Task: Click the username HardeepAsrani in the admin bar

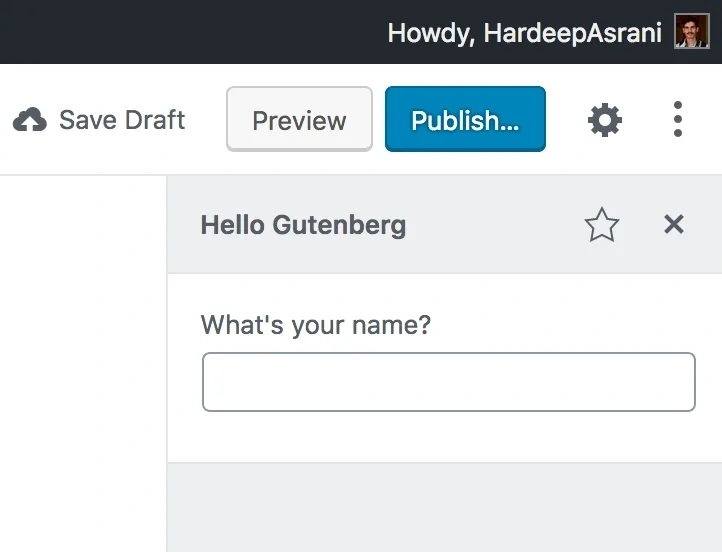Action: [572, 33]
